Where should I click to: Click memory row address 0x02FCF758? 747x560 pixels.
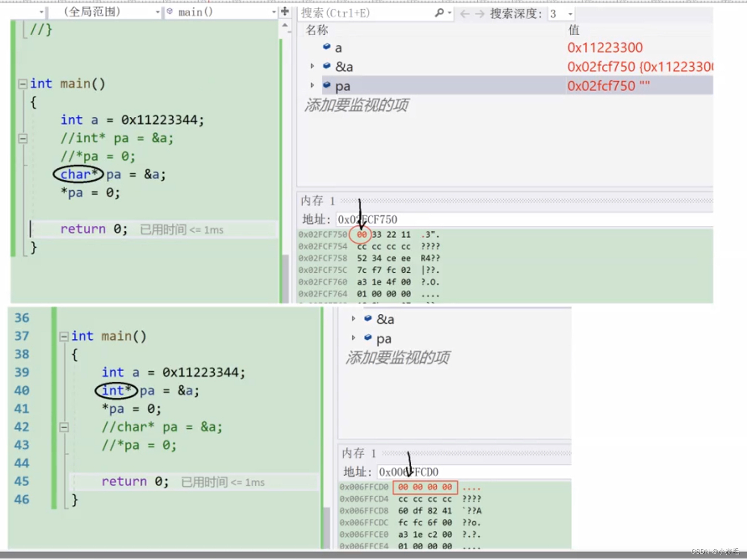click(x=322, y=258)
